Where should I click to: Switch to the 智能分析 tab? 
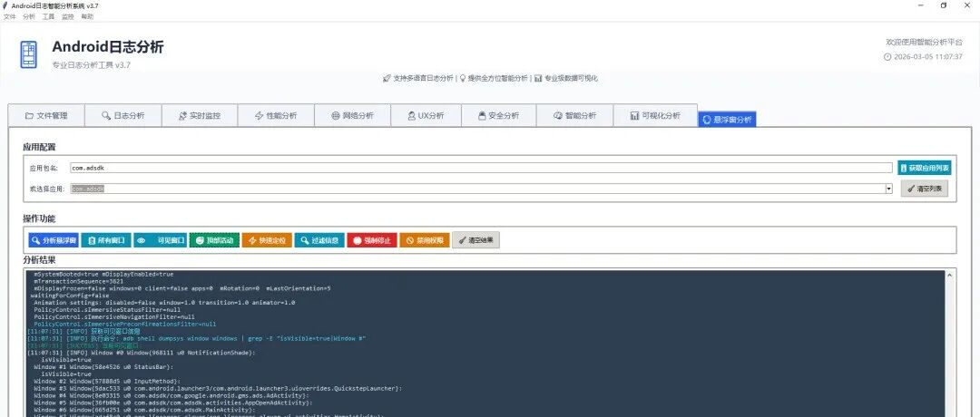click(x=575, y=115)
